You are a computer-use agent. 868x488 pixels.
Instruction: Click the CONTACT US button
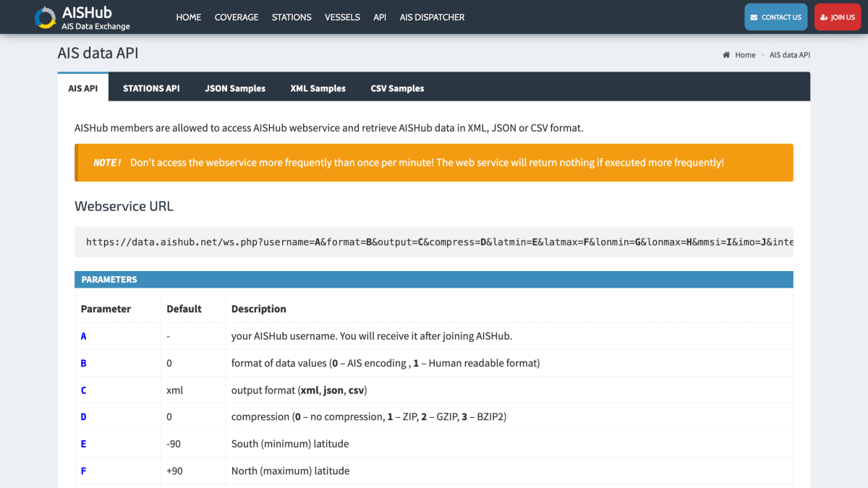point(776,17)
